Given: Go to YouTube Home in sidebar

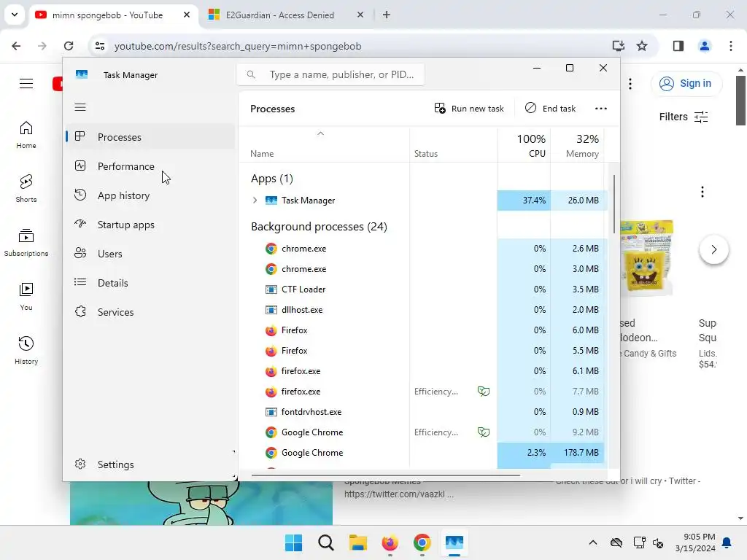Looking at the screenshot, I should coord(26,135).
